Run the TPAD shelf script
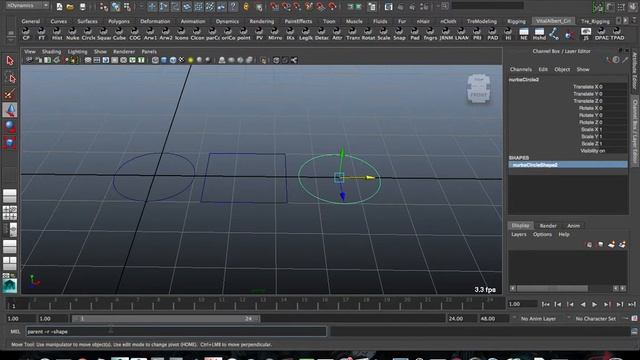This screenshot has height=360, width=640. point(617,33)
